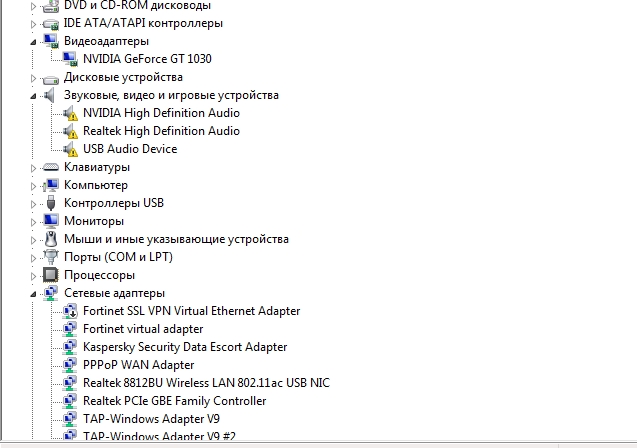Screen dimensions: 637x448
Task: Select Звуковые, видео и игровые устройства label
Action: pyautogui.click(x=171, y=95)
